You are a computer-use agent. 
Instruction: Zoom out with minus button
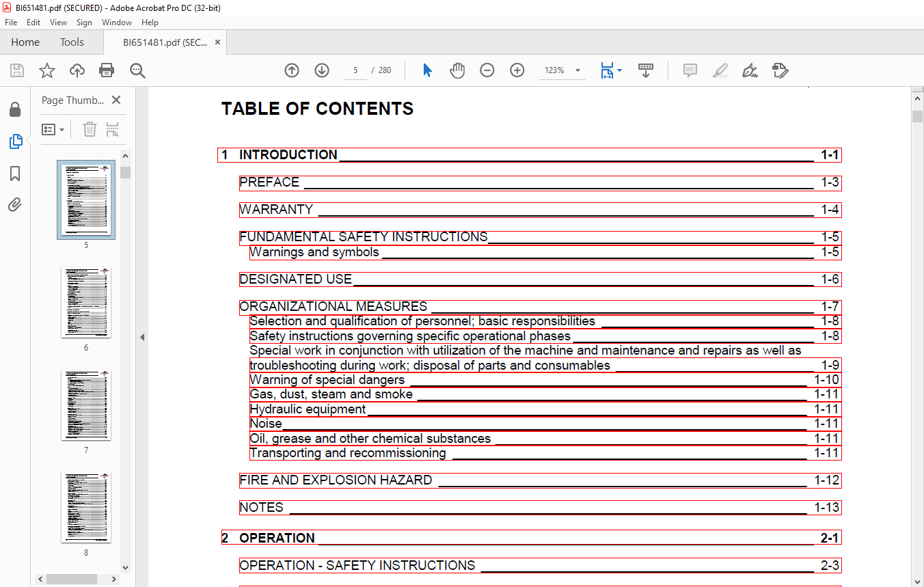pos(487,70)
